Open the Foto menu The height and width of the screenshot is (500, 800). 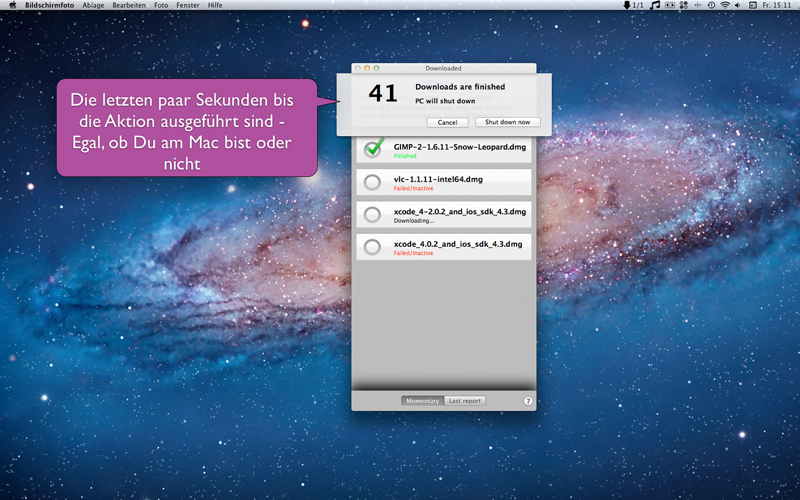tap(161, 5)
